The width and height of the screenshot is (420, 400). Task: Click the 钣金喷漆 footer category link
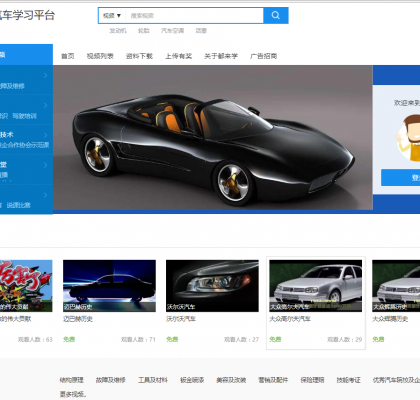coord(192,380)
